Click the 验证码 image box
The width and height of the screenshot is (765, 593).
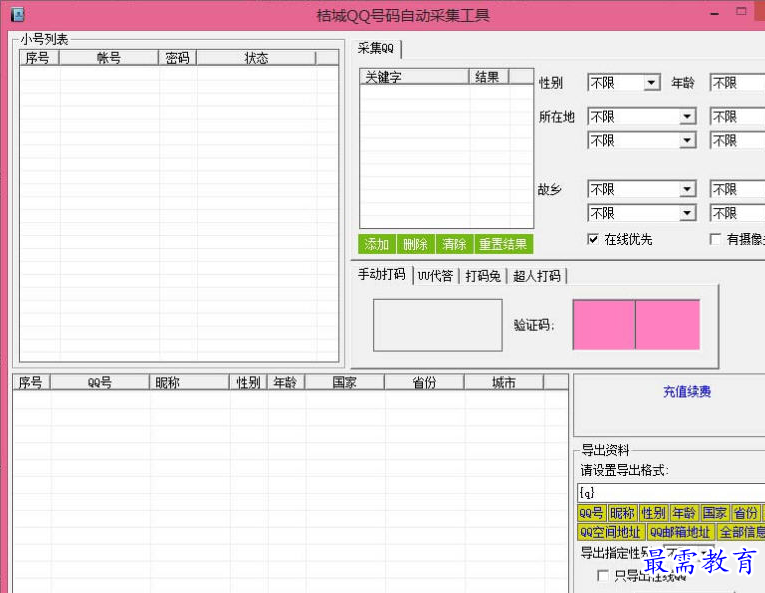(x=438, y=325)
